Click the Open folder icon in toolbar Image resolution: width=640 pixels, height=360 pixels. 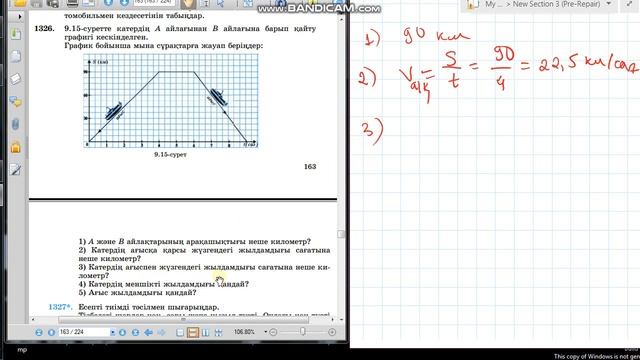(20, 3)
